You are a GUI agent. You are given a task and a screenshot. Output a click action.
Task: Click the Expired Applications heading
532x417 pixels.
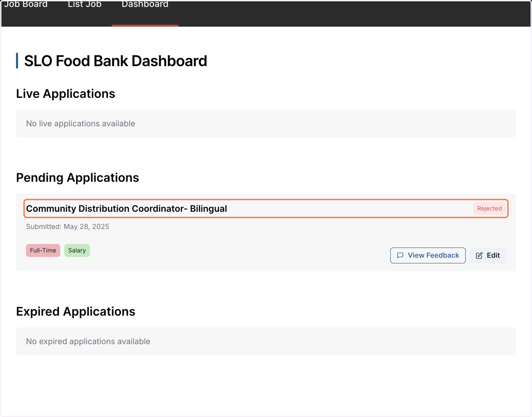pyautogui.click(x=76, y=312)
